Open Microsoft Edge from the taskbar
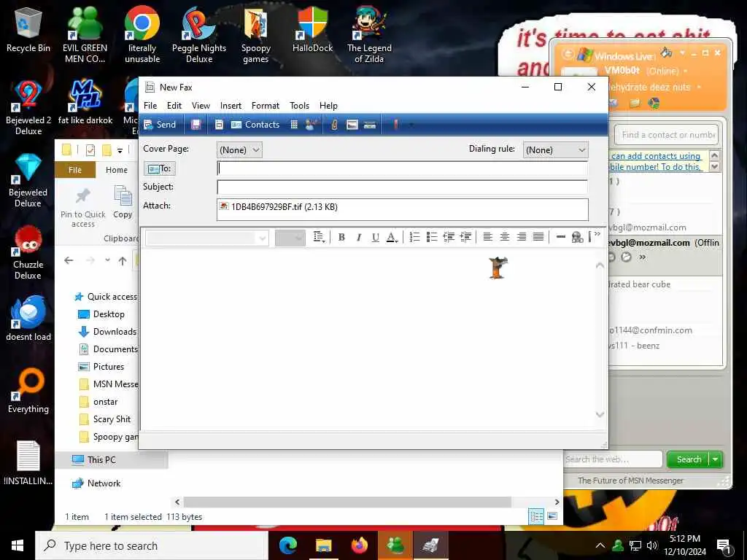This screenshot has width=747, height=560. (287, 545)
